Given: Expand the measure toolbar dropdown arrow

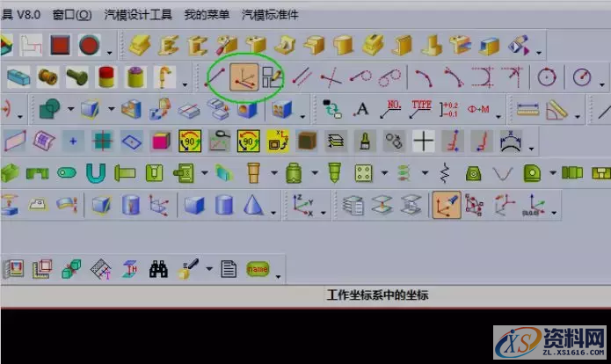Looking at the screenshot, I should (577, 116).
